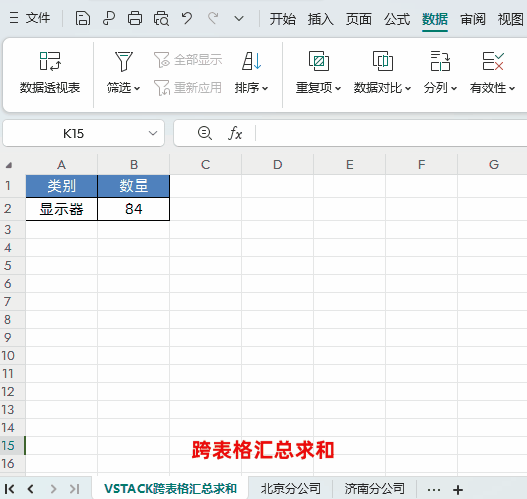The image size is (527, 499).
Task: Select column B header
Action: click(134, 165)
